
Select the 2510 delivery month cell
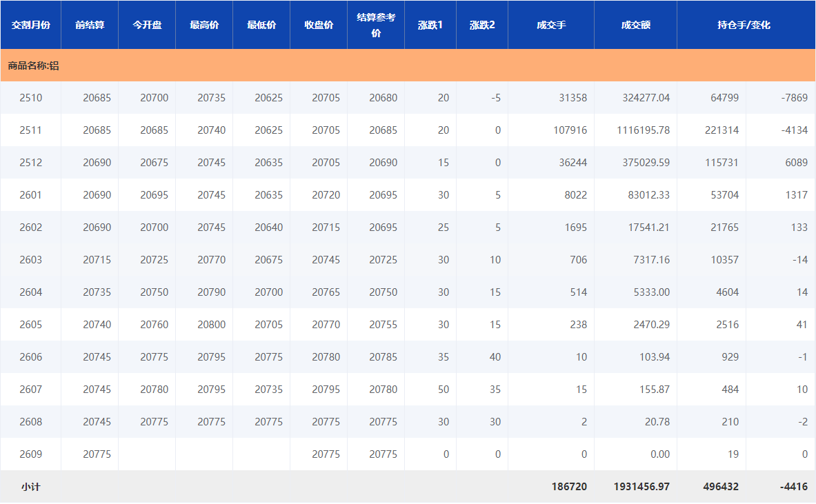pos(30,98)
